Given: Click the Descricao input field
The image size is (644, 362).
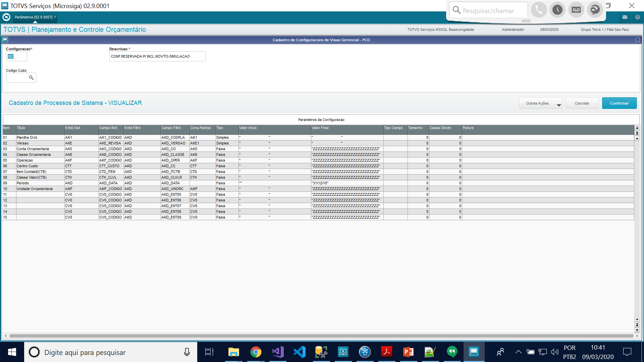Looking at the screenshot, I should 157,56.
